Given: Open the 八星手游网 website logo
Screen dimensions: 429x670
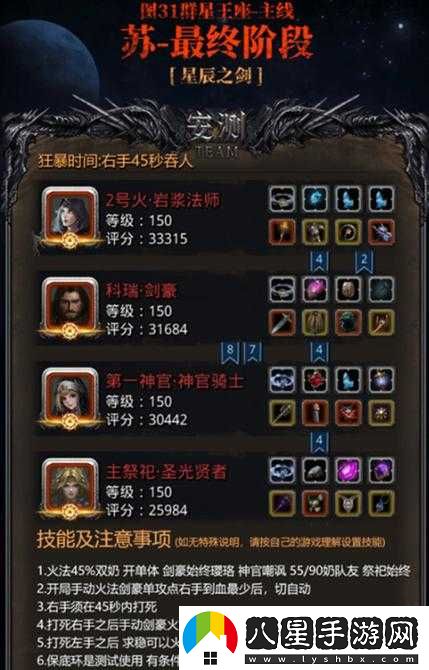Looking at the screenshot, I should (x=303, y=638).
